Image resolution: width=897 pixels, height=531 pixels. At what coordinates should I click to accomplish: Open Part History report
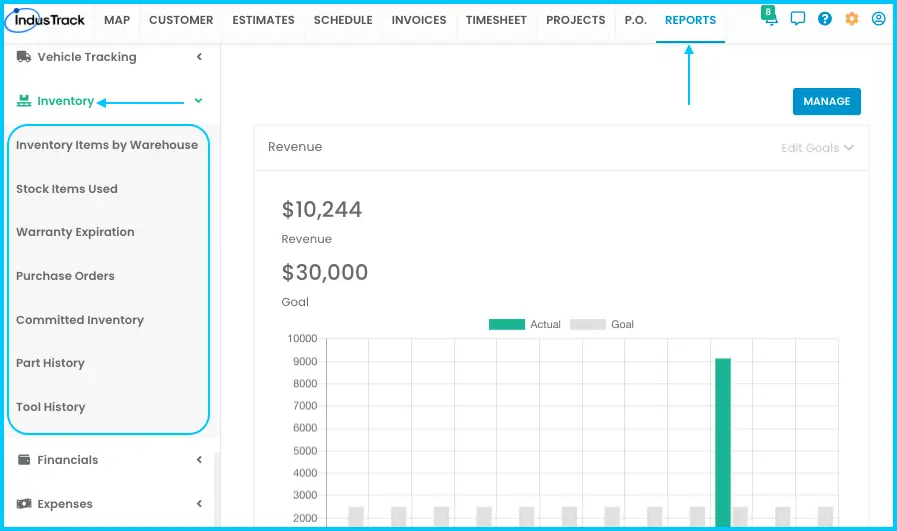point(50,363)
